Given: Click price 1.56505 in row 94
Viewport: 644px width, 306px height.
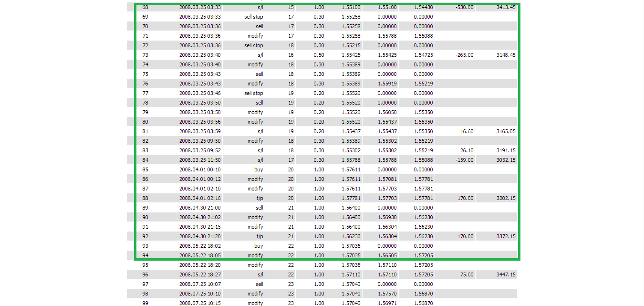Looking at the screenshot, I should coord(387,255).
